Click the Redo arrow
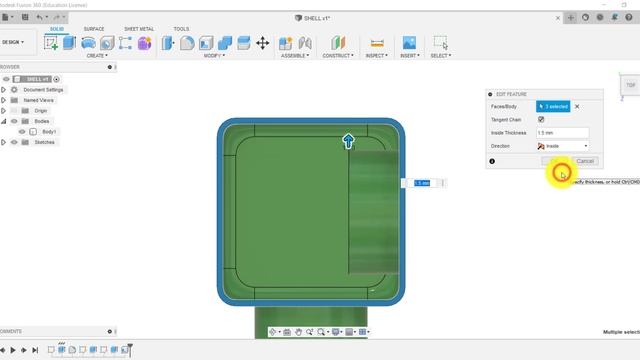The width and height of the screenshot is (640, 360). (x=57, y=17)
